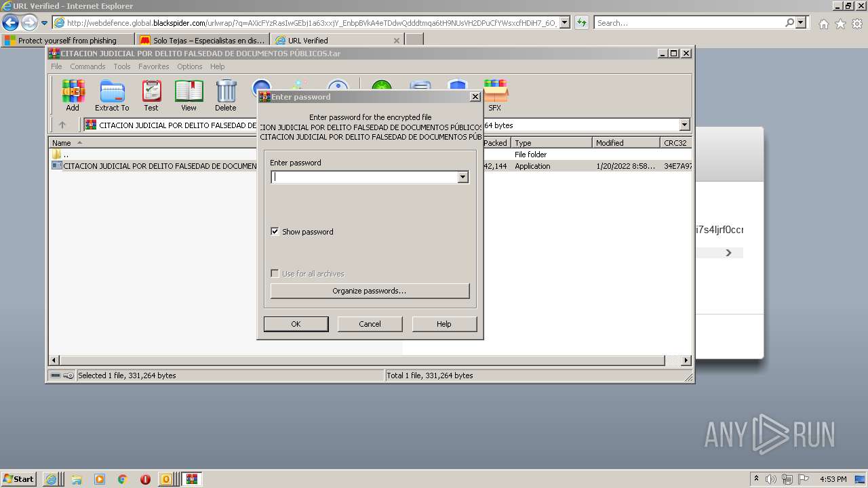
Task: Click the Extract To toolbar icon
Action: [x=112, y=96]
